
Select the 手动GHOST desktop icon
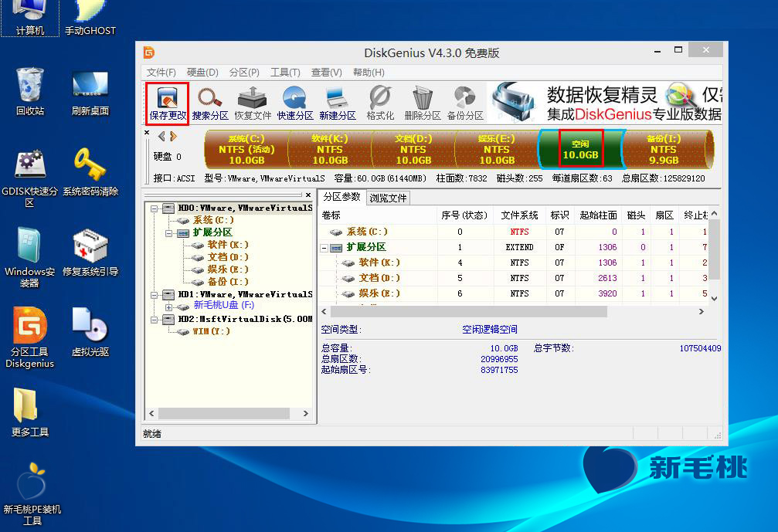[90, 19]
